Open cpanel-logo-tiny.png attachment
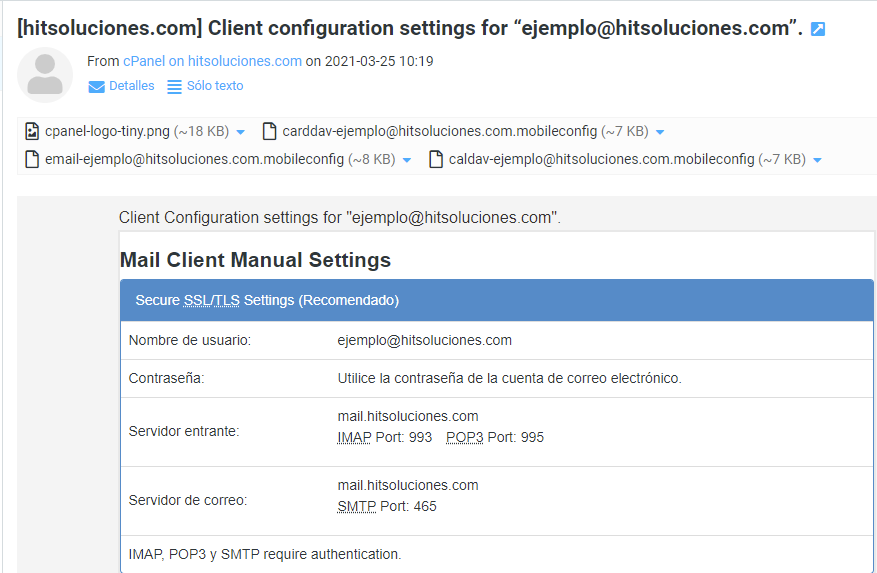This screenshot has width=877, height=573. [x=107, y=131]
